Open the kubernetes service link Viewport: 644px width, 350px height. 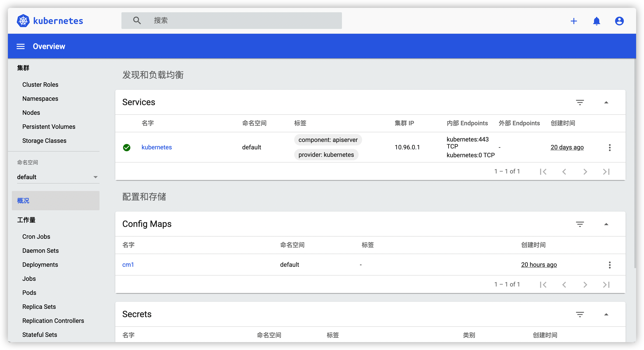click(157, 147)
